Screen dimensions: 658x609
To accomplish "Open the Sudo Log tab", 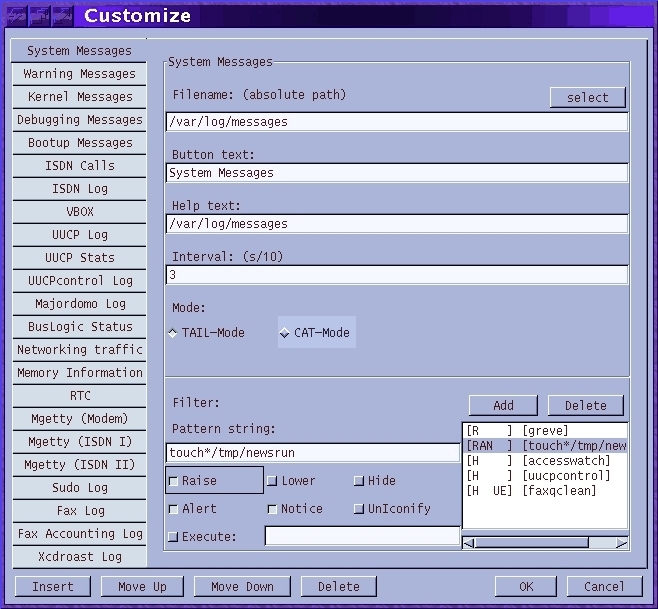I will coord(79,488).
